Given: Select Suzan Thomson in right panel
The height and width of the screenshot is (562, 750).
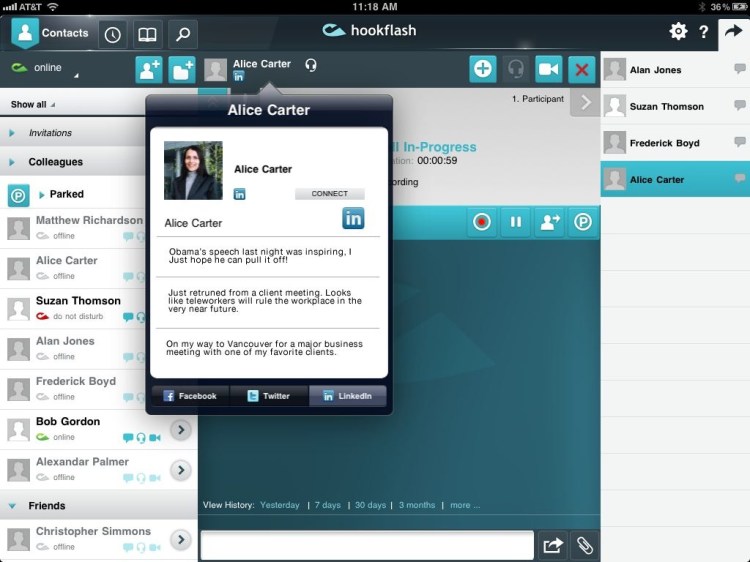Looking at the screenshot, I should tap(675, 106).
